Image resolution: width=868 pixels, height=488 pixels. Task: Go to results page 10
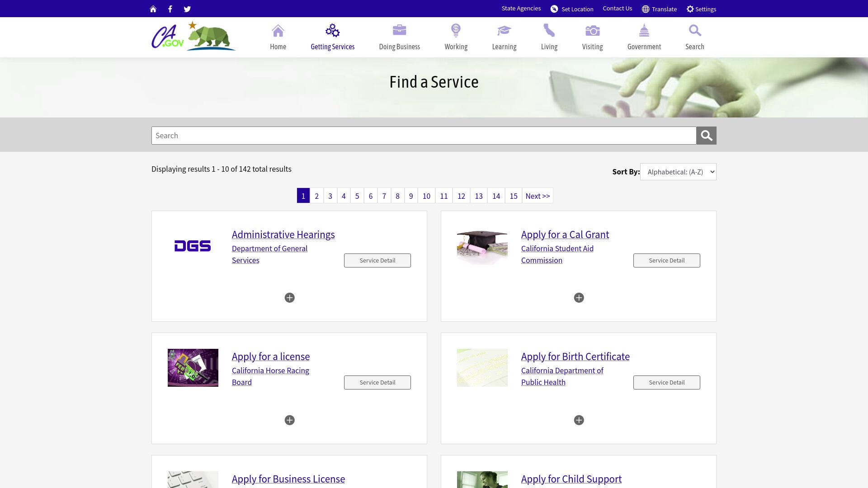click(426, 196)
